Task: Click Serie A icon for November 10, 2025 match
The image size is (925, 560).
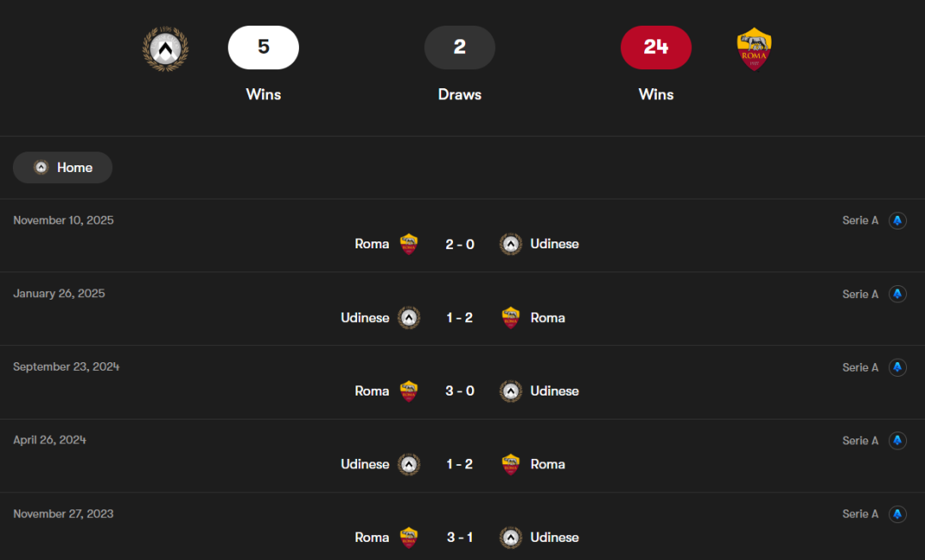Action: coord(898,221)
